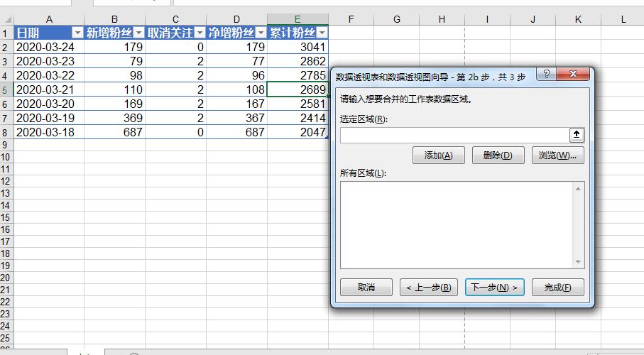Click cell with date 2020-03-20
Screen dimensions: 644x355
coord(49,104)
